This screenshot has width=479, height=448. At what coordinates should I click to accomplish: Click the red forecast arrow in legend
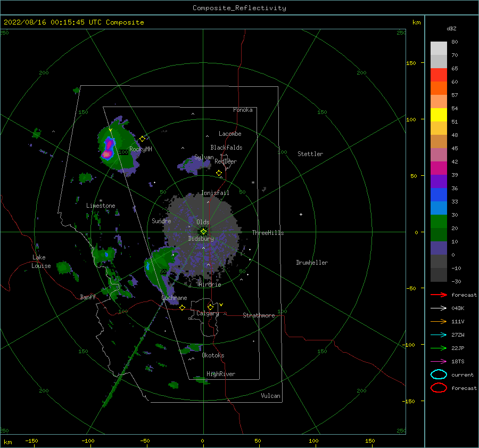click(x=439, y=295)
